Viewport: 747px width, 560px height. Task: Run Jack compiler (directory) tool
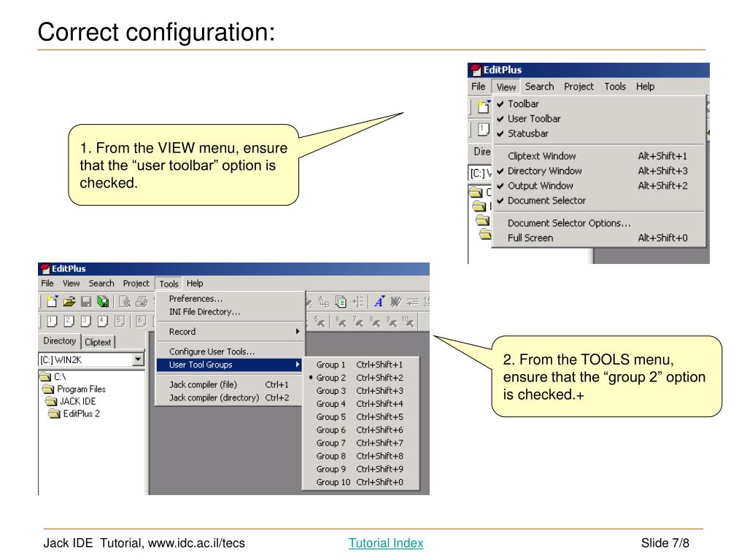pyautogui.click(x=230, y=397)
